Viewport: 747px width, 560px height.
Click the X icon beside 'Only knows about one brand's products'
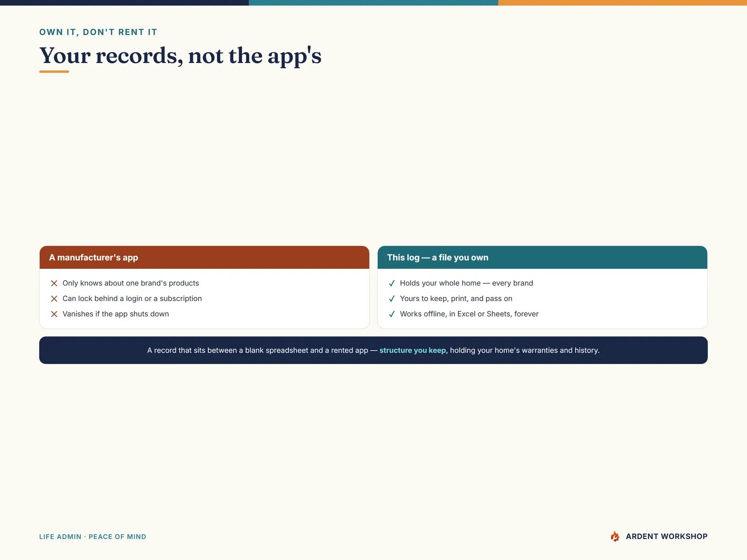click(54, 283)
